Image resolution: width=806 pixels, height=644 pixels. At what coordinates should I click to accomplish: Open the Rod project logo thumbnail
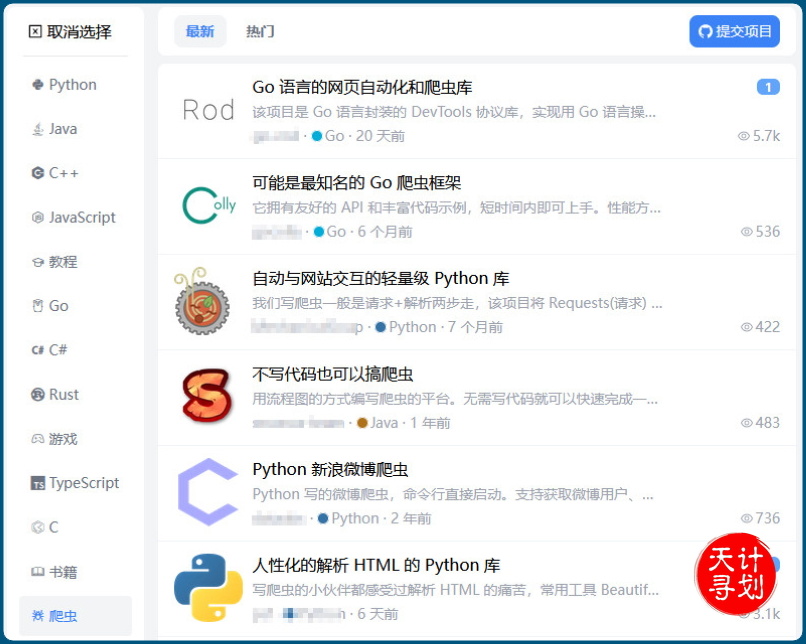tap(208, 110)
